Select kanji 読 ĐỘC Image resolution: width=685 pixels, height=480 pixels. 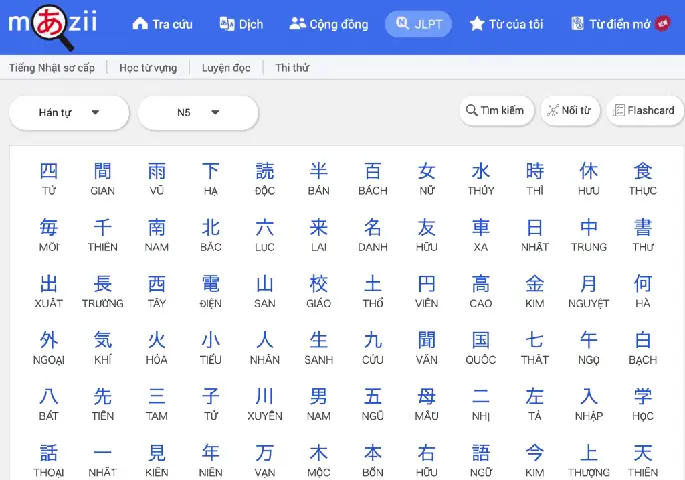coord(265,179)
